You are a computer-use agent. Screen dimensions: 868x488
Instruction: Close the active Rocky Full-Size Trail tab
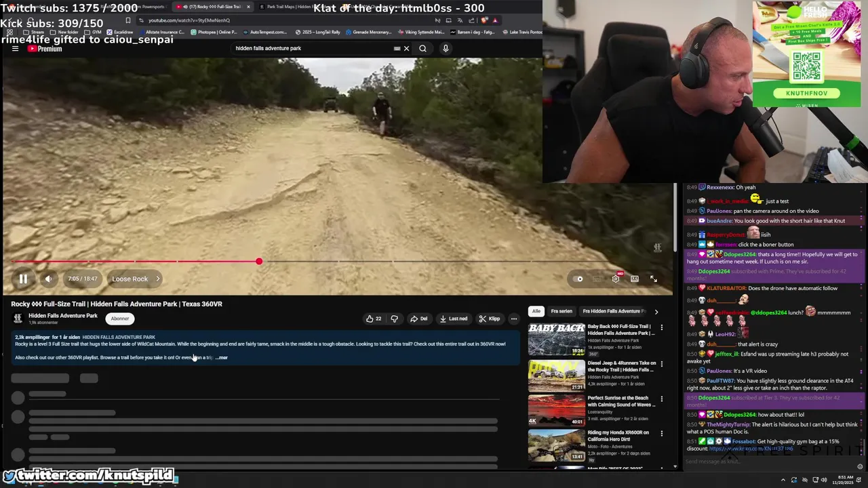tap(248, 7)
